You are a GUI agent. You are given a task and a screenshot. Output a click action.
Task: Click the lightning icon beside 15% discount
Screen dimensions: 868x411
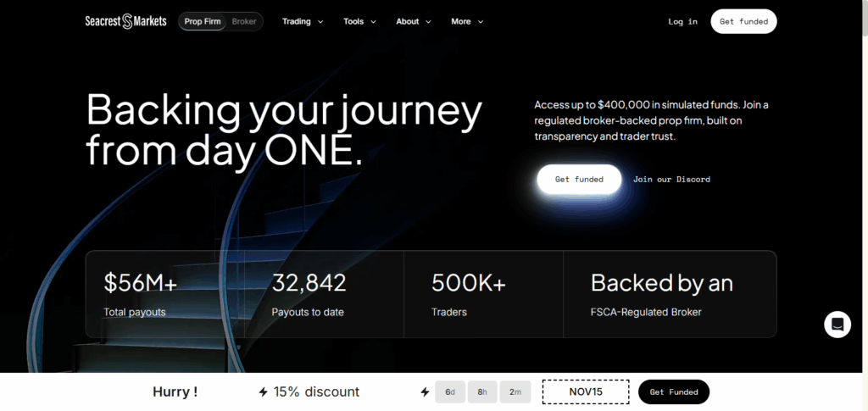tap(264, 392)
